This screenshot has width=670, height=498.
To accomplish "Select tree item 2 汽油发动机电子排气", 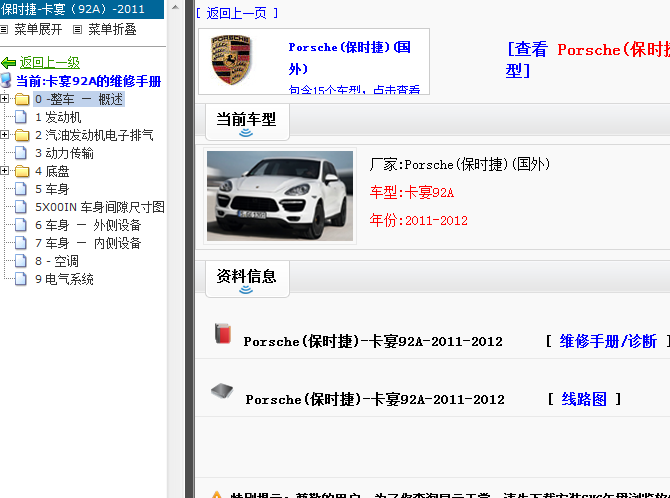I will pyautogui.click(x=94, y=136).
